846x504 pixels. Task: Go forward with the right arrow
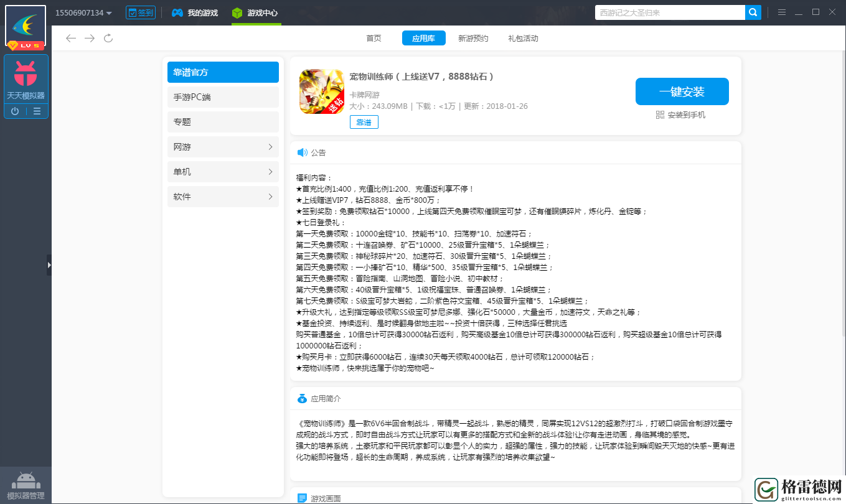click(x=90, y=39)
